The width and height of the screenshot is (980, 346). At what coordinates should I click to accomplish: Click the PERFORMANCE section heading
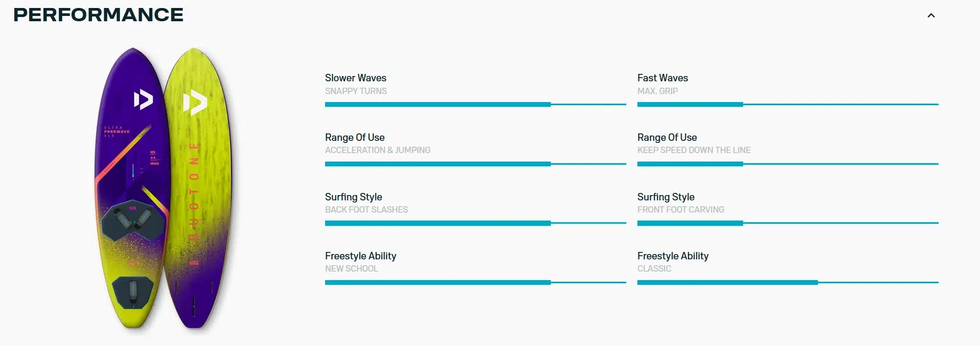pos(98,15)
